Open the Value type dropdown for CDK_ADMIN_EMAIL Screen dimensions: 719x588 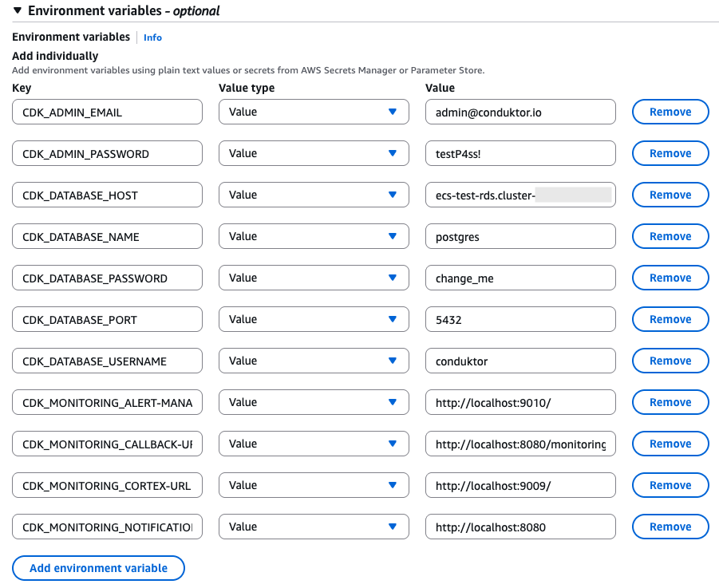[313, 112]
